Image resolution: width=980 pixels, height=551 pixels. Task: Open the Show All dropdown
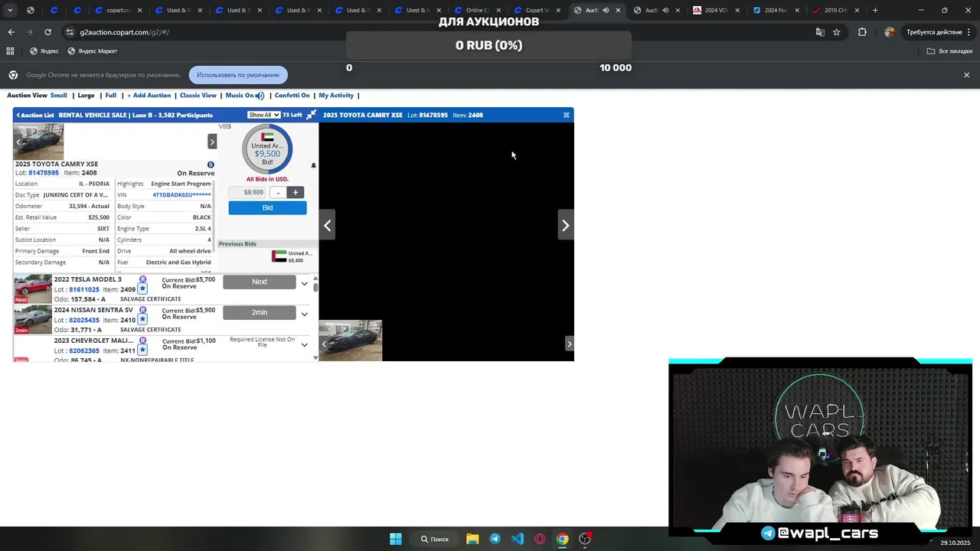point(263,115)
